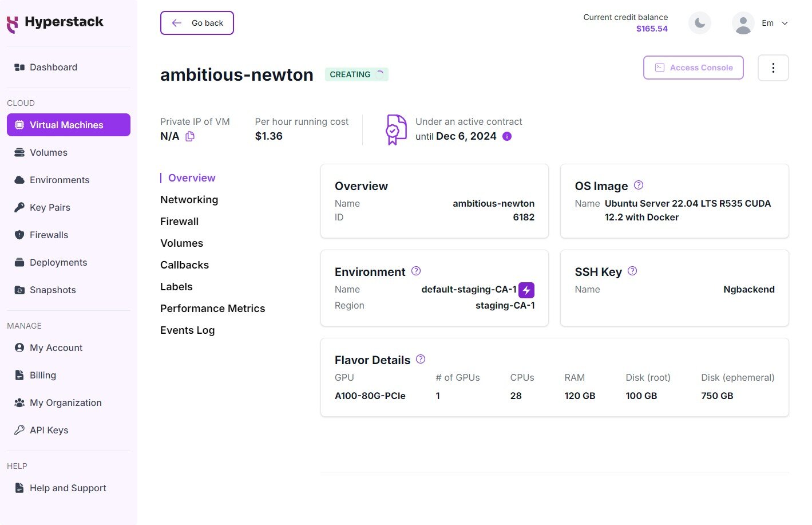This screenshot has height=525, width=812.
Task: Open Virtual Machines in sidebar
Action: 69,125
